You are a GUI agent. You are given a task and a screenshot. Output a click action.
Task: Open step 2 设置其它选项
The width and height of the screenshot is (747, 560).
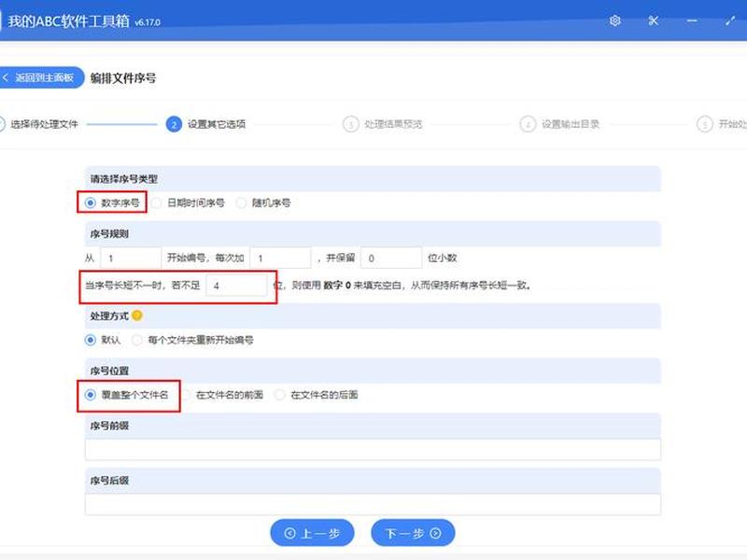point(205,124)
